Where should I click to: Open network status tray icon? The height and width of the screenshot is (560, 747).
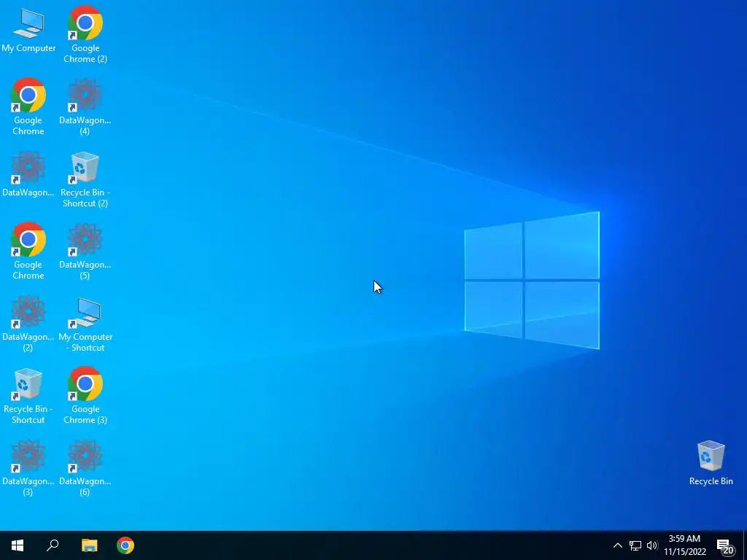[x=635, y=545]
